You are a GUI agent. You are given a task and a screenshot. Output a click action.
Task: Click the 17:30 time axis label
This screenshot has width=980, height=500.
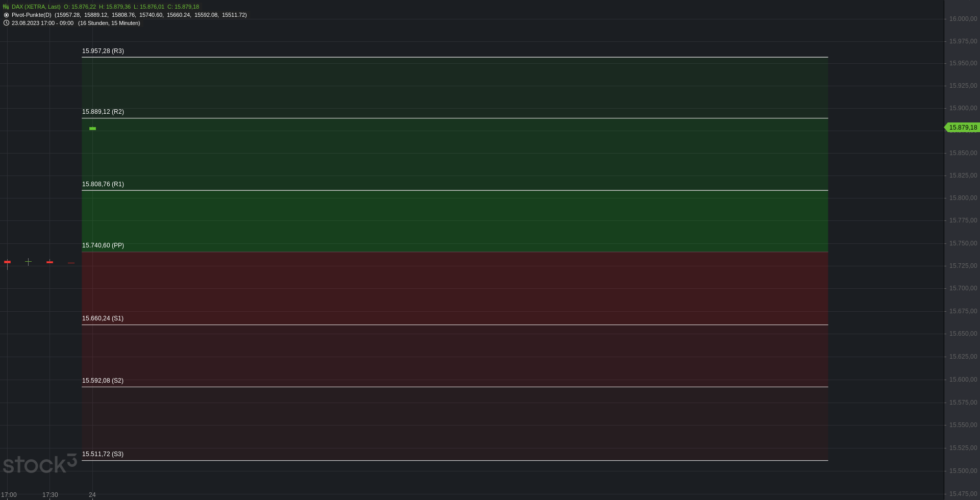(50, 495)
